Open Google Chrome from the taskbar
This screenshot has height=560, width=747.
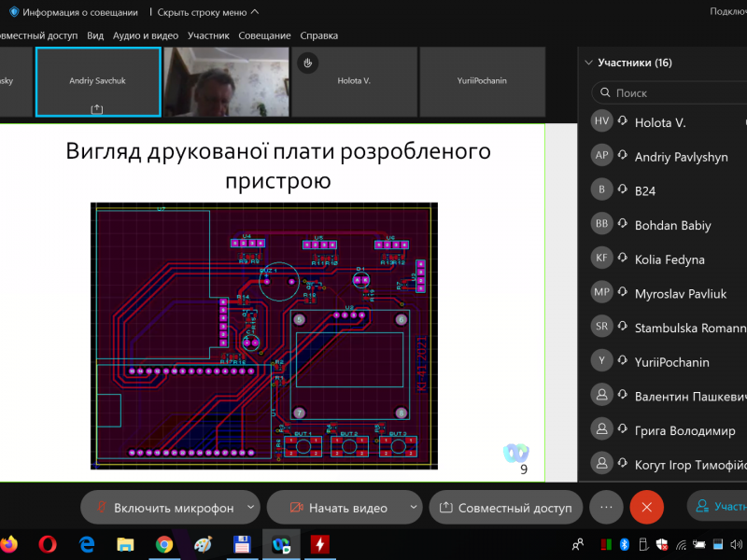(163, 544)
